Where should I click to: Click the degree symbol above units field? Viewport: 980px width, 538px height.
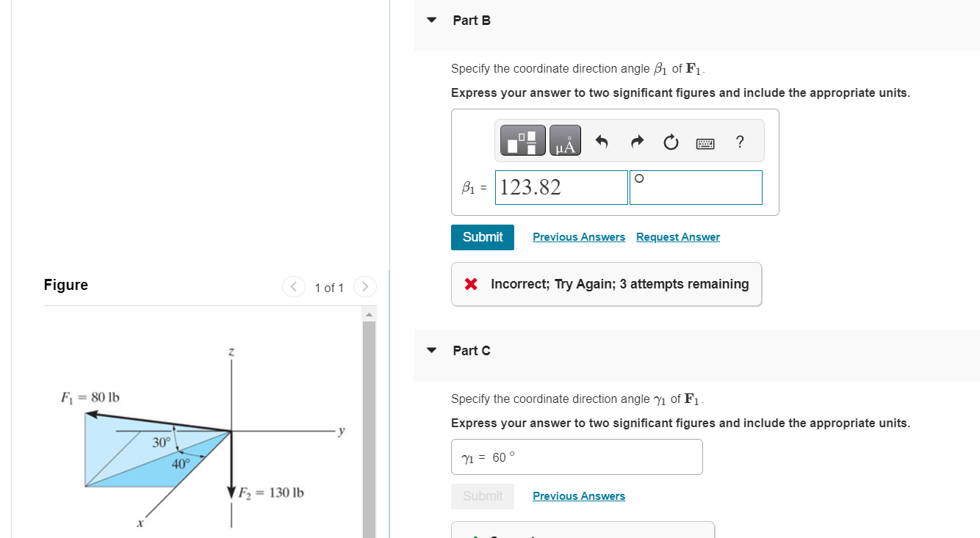638,178
